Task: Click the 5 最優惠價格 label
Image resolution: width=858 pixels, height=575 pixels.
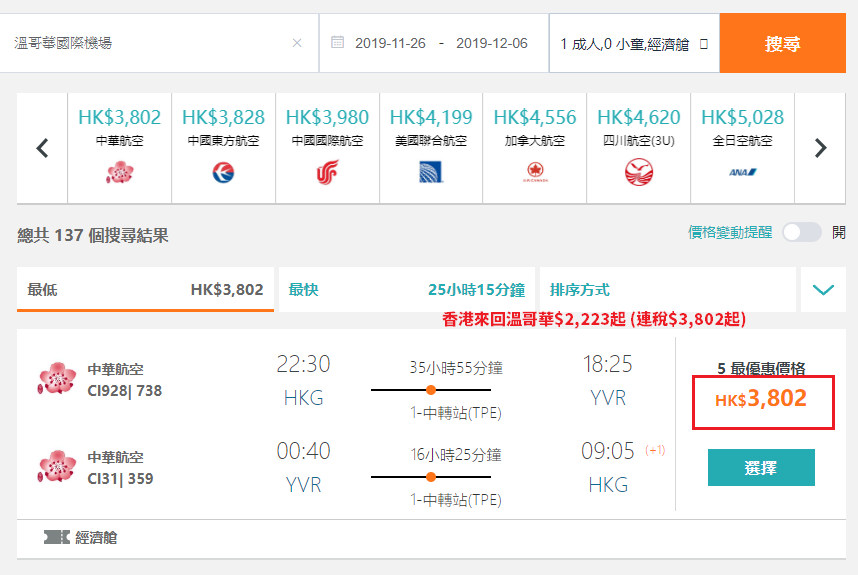Action: [761, 368]
